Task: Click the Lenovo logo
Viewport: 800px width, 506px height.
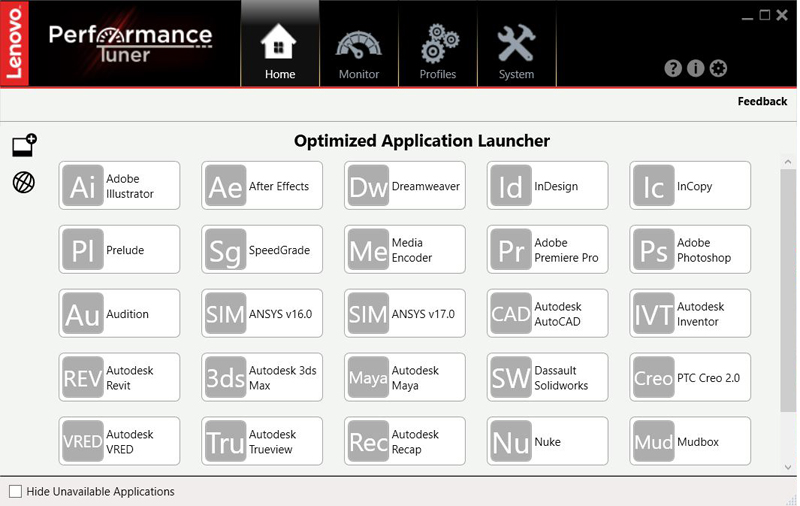Action: pos(14,43)
